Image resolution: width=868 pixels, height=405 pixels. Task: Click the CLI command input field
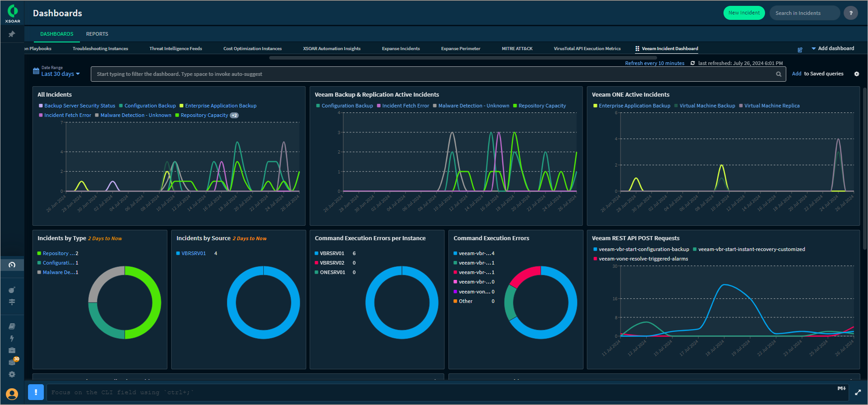pos(447,392)
